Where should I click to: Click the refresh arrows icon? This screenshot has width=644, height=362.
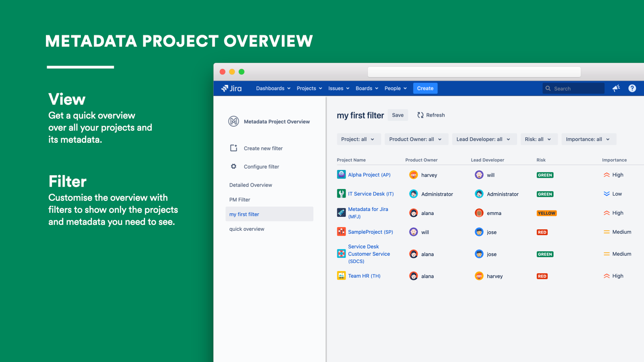420,115
